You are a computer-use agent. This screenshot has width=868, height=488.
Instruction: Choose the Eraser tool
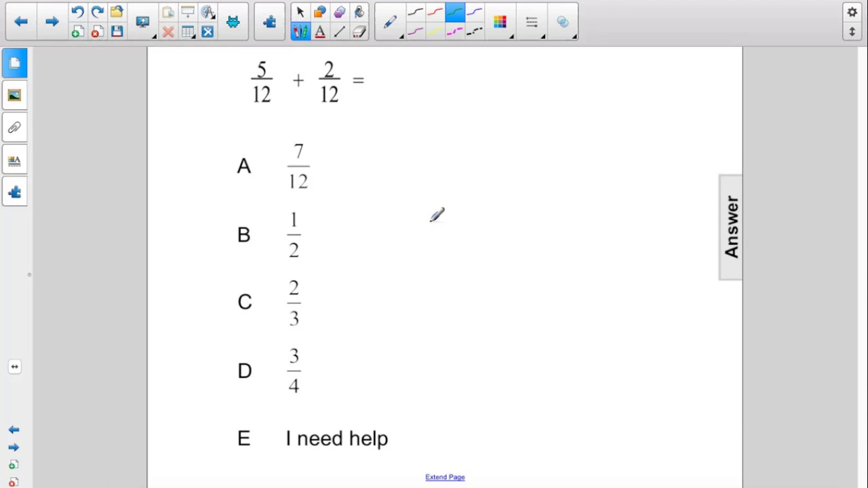(x=359, y=32)
